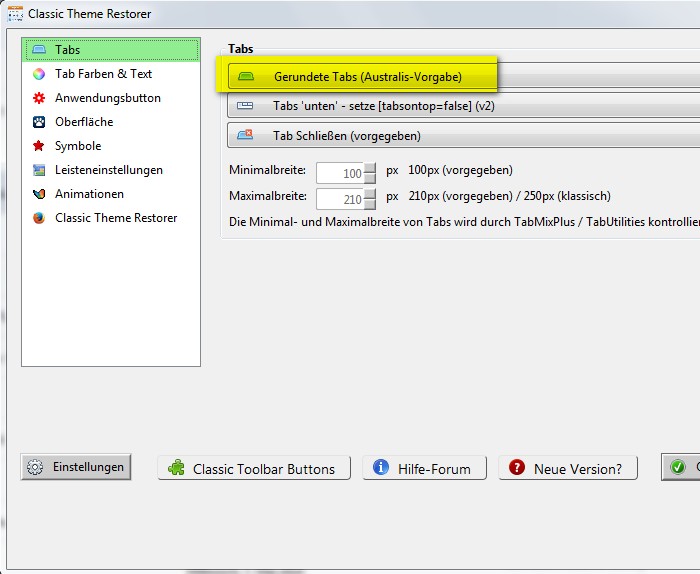
Task: Click the red star icon beside Symbole
Action: 39,146
